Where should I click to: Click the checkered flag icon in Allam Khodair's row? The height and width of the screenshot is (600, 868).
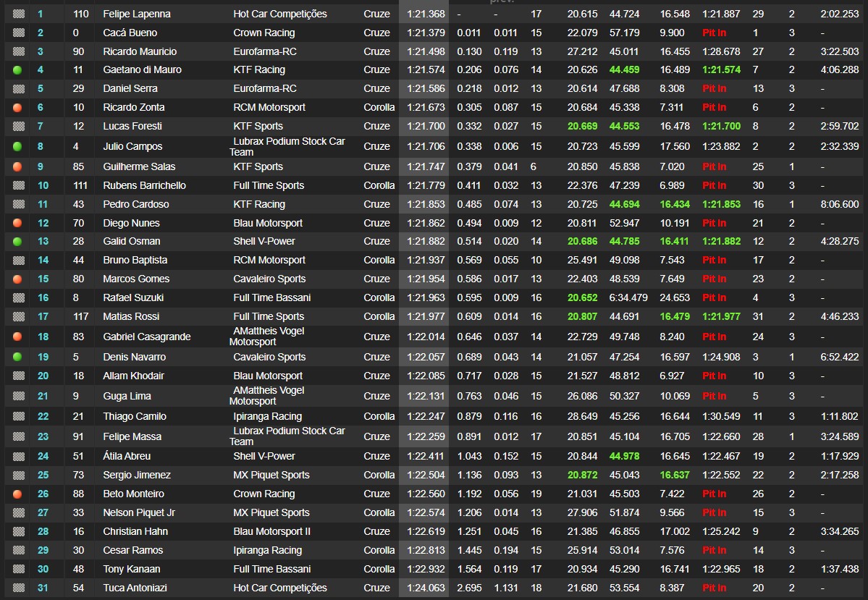[19, 376]
